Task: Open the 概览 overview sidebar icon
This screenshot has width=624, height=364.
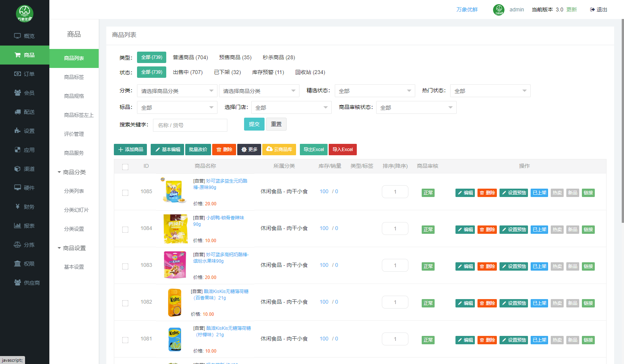Action: pos(17,36)
